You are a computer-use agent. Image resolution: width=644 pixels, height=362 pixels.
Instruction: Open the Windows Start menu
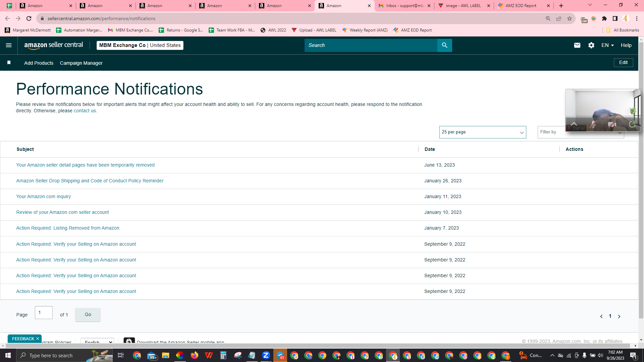[x=8, y=355]
